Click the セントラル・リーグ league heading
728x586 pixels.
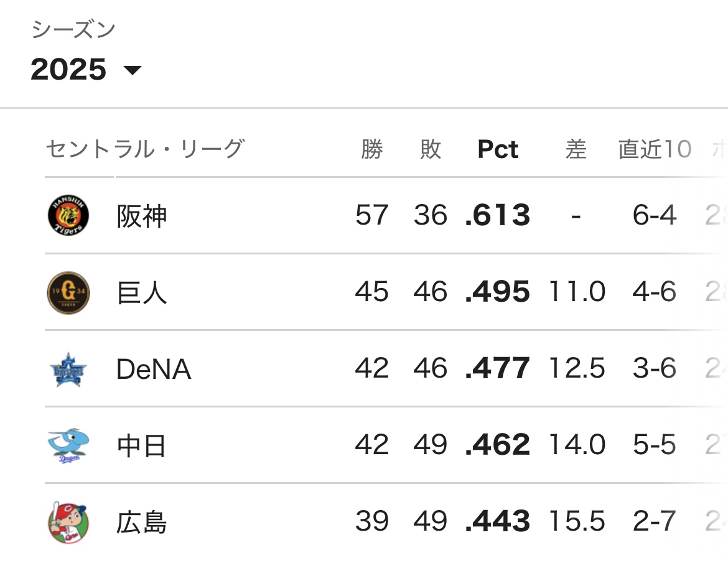145,149
